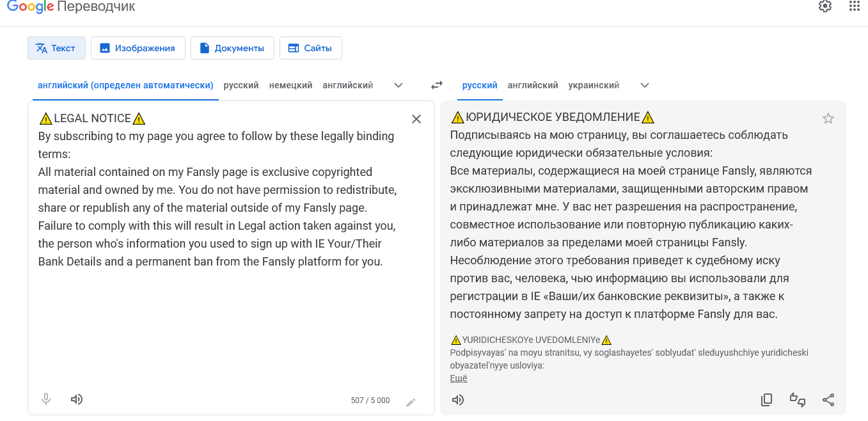This screenshot has height=421, width=868.
Task: Open the Сайты translation mode
Action: (x=310, y=48)
